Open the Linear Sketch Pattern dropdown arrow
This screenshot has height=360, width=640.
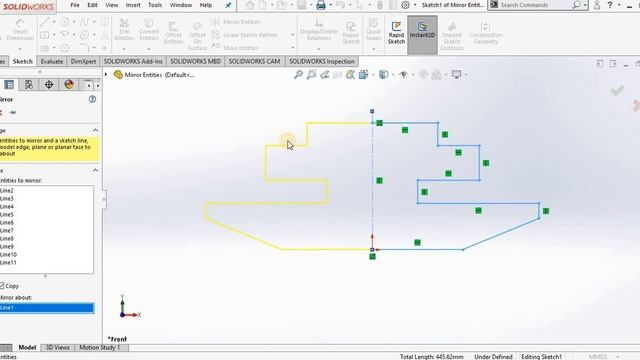[x=293, y=35]
